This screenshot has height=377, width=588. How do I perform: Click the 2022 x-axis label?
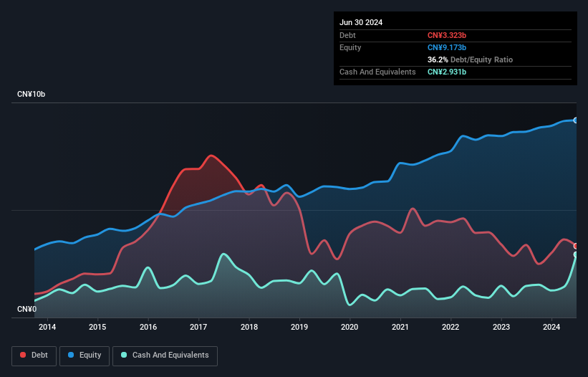click(x=450, y=327)
